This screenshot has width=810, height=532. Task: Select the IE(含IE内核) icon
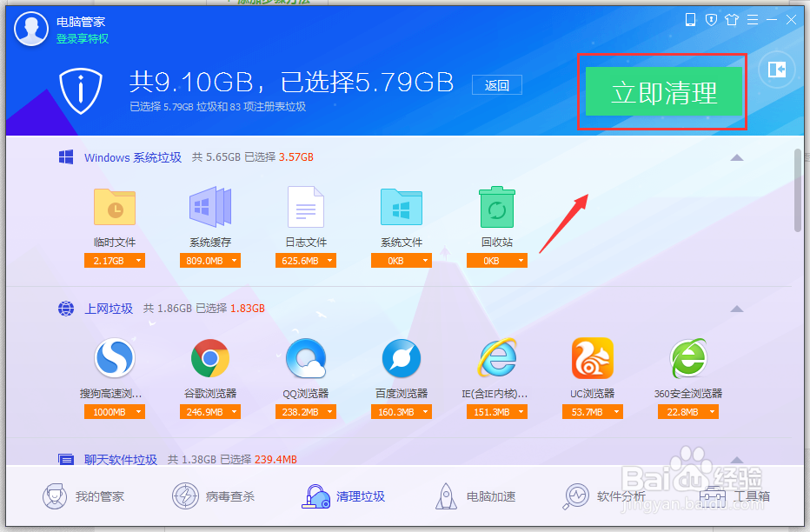tap(497, 358)
